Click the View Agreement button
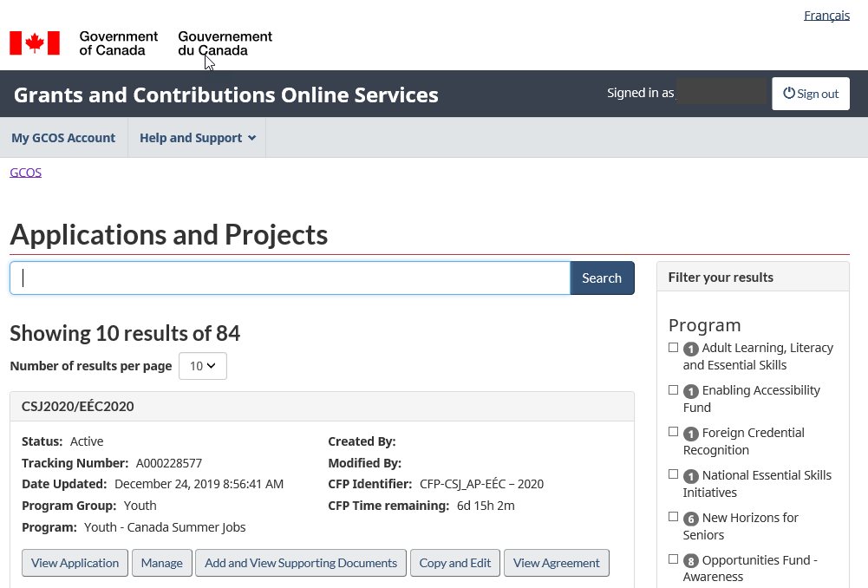The height and width of the screenshot is (588, 868). [556, 563]
